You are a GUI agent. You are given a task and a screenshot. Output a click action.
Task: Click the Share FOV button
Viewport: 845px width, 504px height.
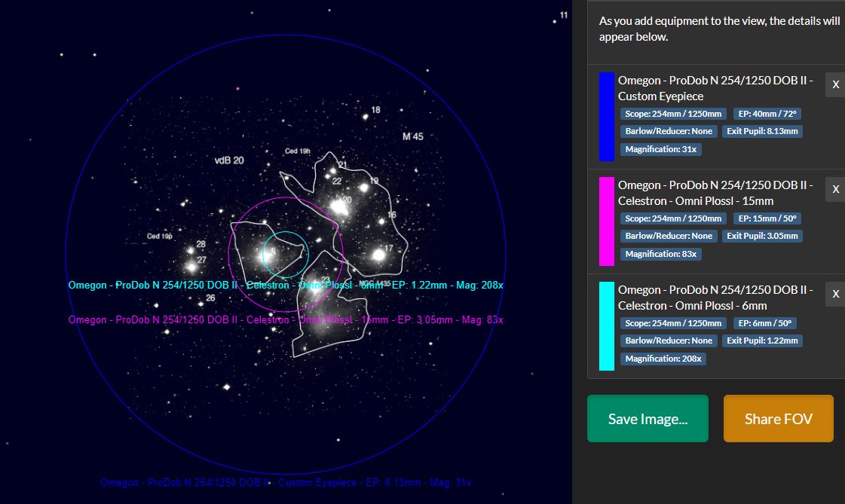(x=778, y=418)
